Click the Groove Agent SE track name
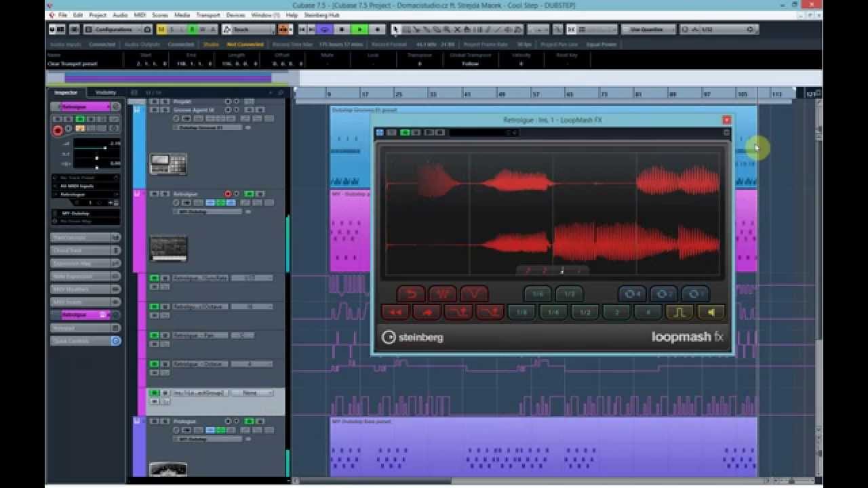The image size is (868, 488). 193,110
